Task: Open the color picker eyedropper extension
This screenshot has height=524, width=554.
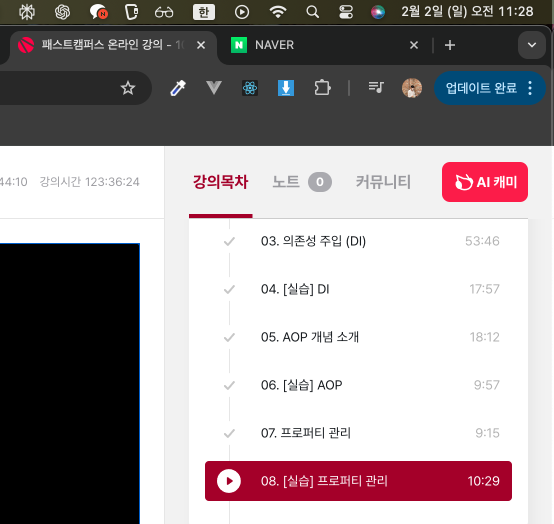Action: coord(178,88)
